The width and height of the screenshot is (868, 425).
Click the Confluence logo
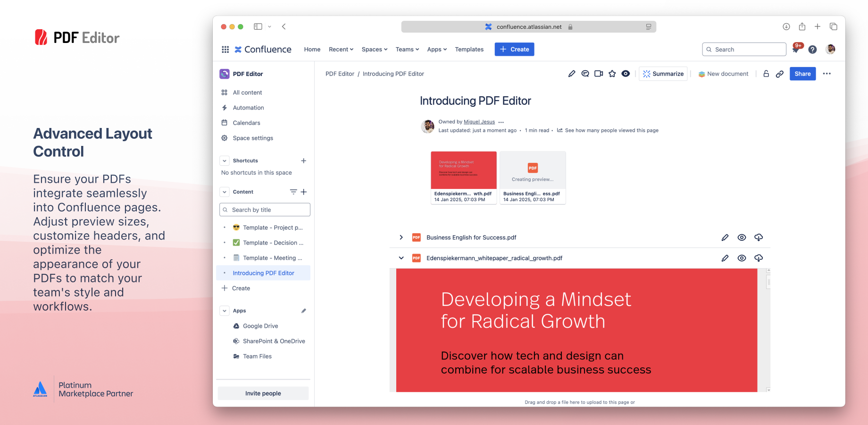click(x=263, y=49)
